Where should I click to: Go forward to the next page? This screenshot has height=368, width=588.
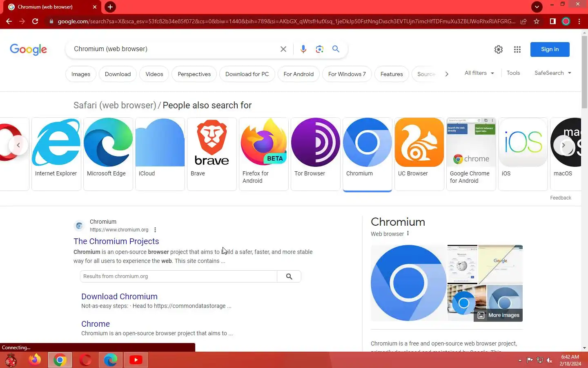coord(22,21)
